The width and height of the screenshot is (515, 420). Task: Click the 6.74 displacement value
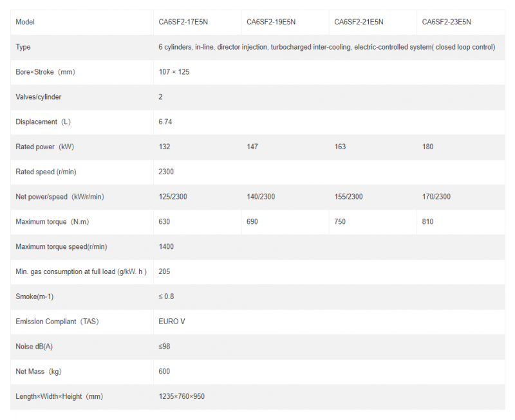click(165, 122)
